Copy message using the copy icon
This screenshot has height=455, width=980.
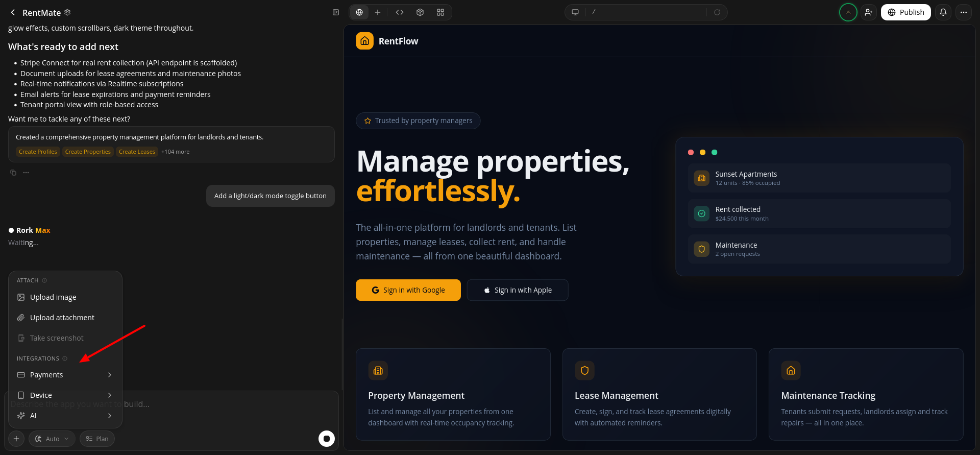coord(13,173)
